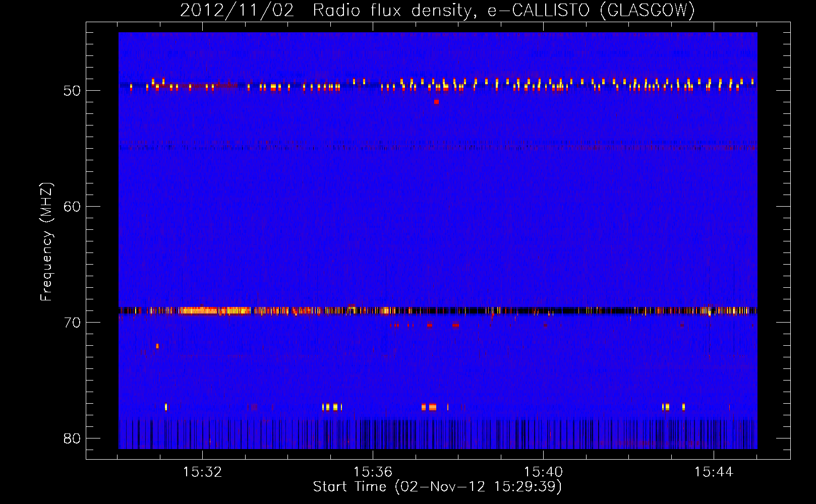Click the 70 frequency tick label
Viewport: 816px width, 504px height.
[72, 323]
